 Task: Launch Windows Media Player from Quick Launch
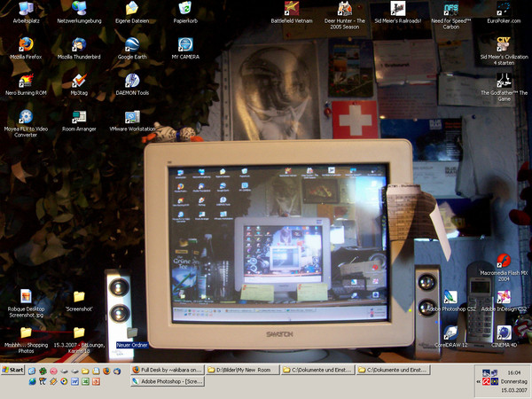64,381
